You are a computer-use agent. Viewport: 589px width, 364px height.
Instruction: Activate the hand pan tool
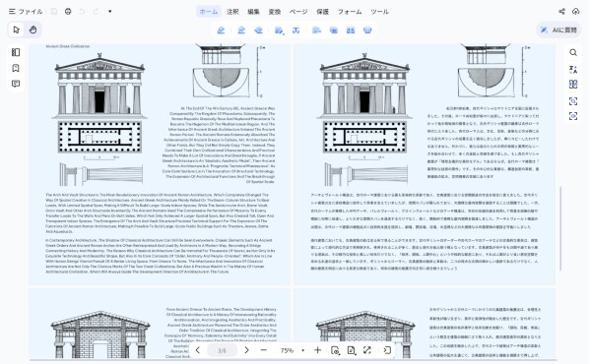click(33, 30)
